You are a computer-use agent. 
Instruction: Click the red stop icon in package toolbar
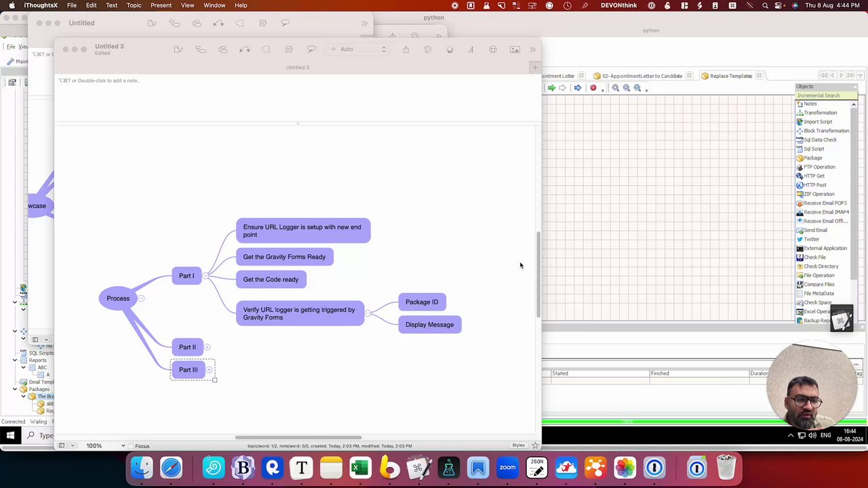593,88
